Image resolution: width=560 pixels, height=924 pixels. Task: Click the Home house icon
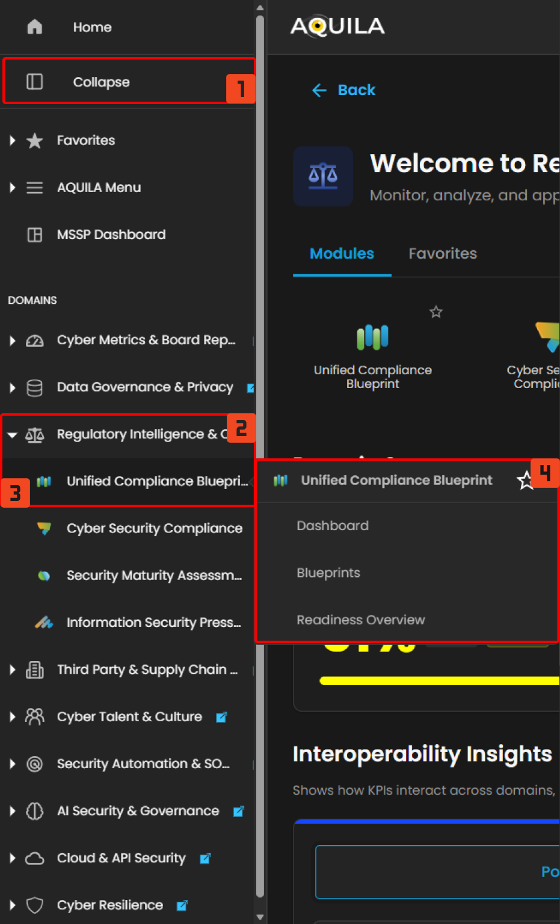point(35,27)
